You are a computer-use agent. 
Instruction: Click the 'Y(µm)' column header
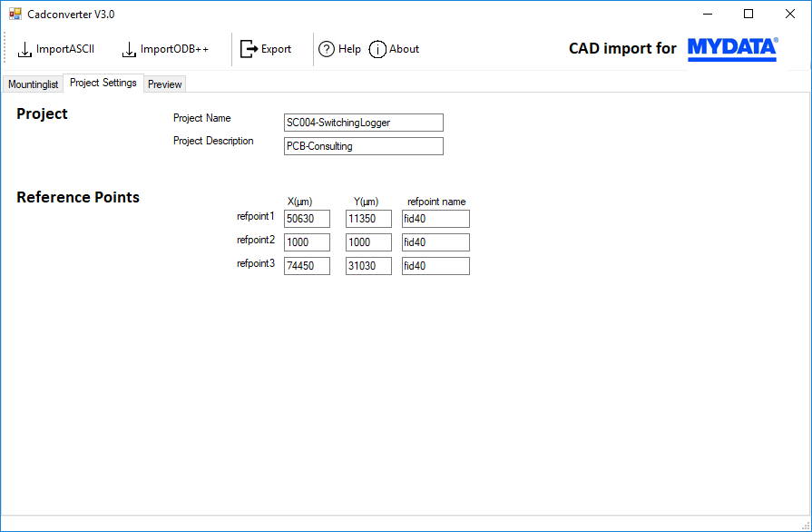(367, 202)
